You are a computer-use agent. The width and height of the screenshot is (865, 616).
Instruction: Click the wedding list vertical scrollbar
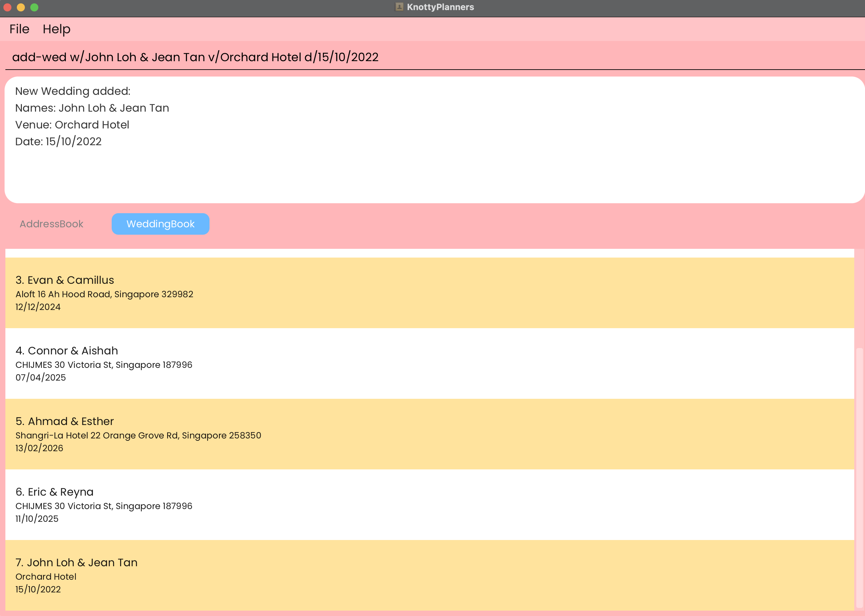[859, 478]
